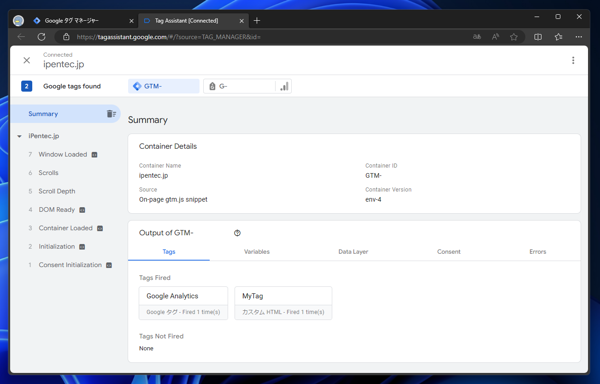This screenshot has height=384, width=600.
Task: Click the badge icon next to DOM Ready
Action: pyautogui.click(x=82, y=210)
